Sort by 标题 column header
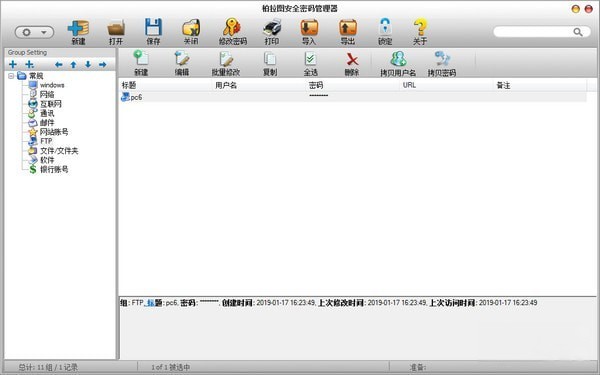Image resolution: width=600 pixels, height=375 pixels. tap(129, 85)
